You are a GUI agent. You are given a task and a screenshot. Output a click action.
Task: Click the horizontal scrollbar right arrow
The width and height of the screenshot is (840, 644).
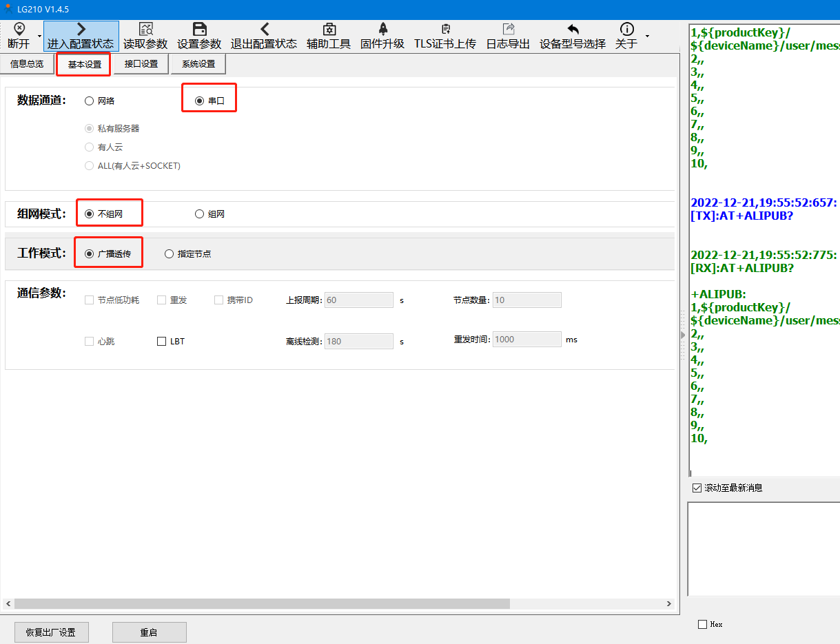668,604
